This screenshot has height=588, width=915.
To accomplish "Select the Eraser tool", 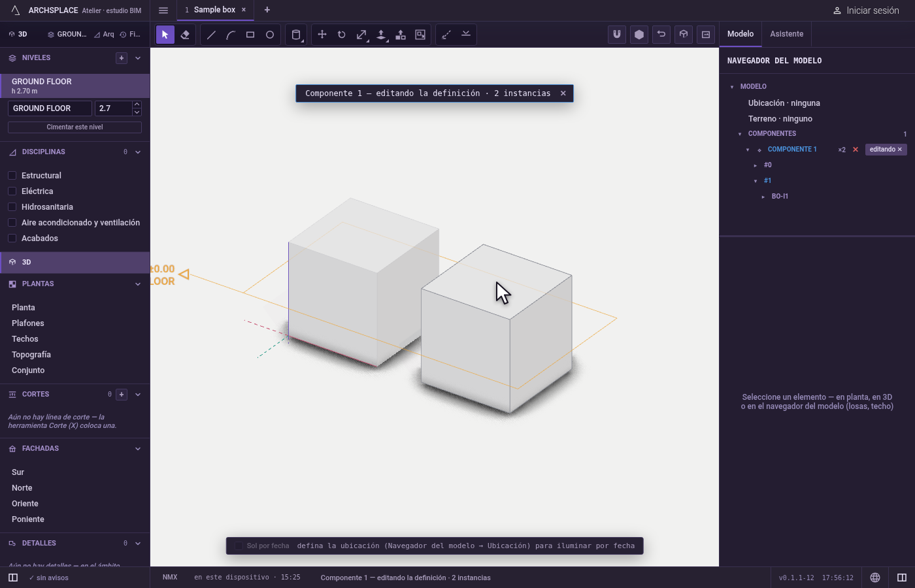I will tap(185, 35).
